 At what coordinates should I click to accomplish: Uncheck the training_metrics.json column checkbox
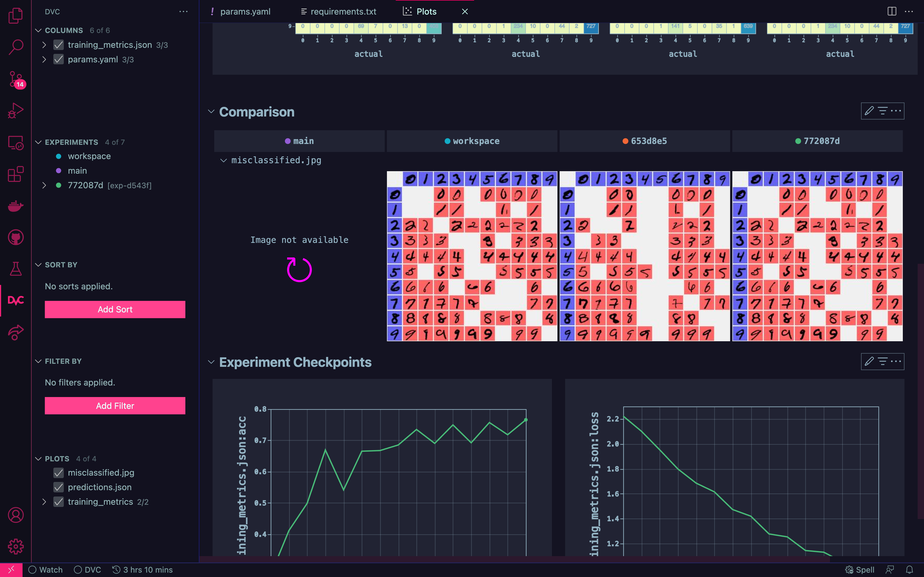(x=58, y=45)
